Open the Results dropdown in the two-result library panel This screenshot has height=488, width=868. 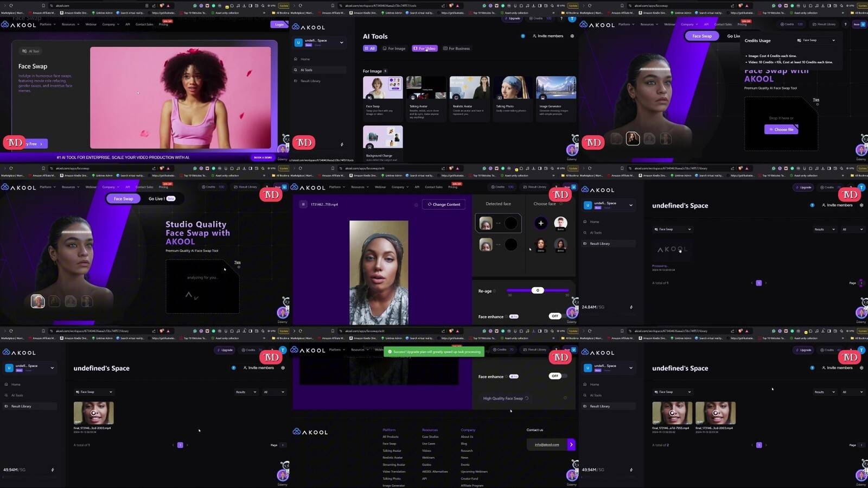(824, 392)
